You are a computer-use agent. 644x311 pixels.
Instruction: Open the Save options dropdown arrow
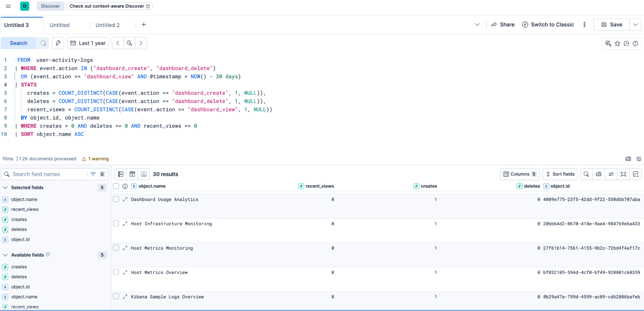[x=635, y=25]
